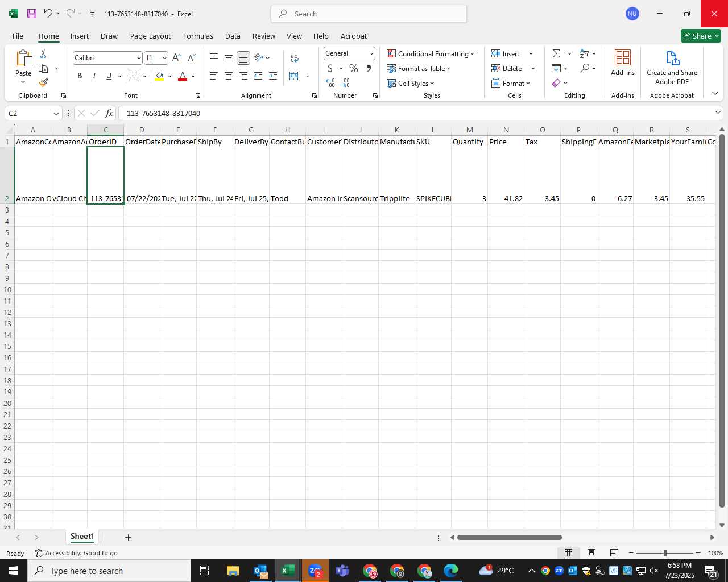Open the font size dropdown

click(164, 58)
